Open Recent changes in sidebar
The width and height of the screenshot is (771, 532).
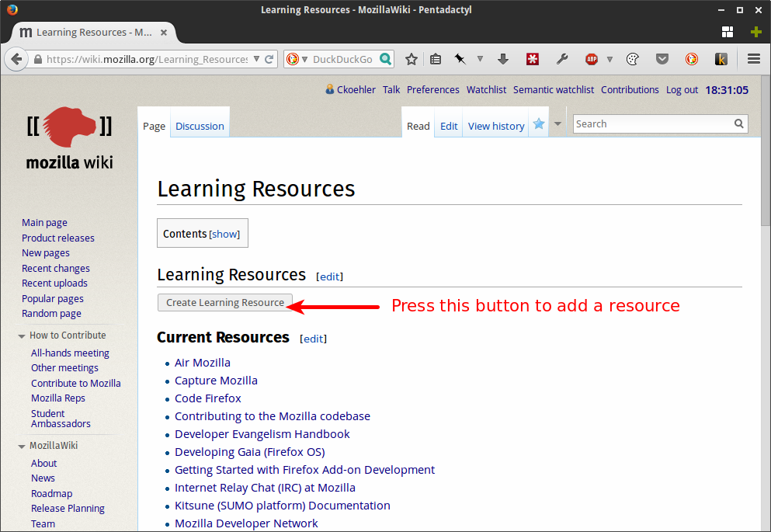coord(56,269)
